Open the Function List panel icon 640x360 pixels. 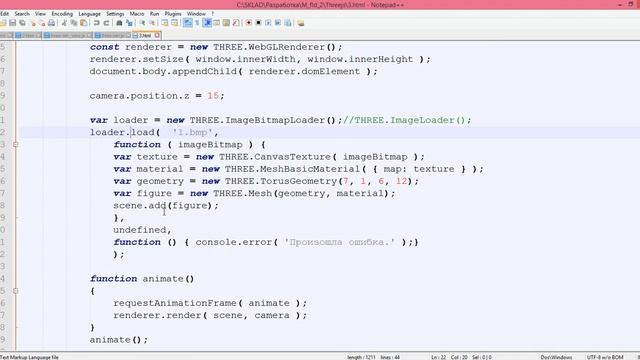point(236,23)
